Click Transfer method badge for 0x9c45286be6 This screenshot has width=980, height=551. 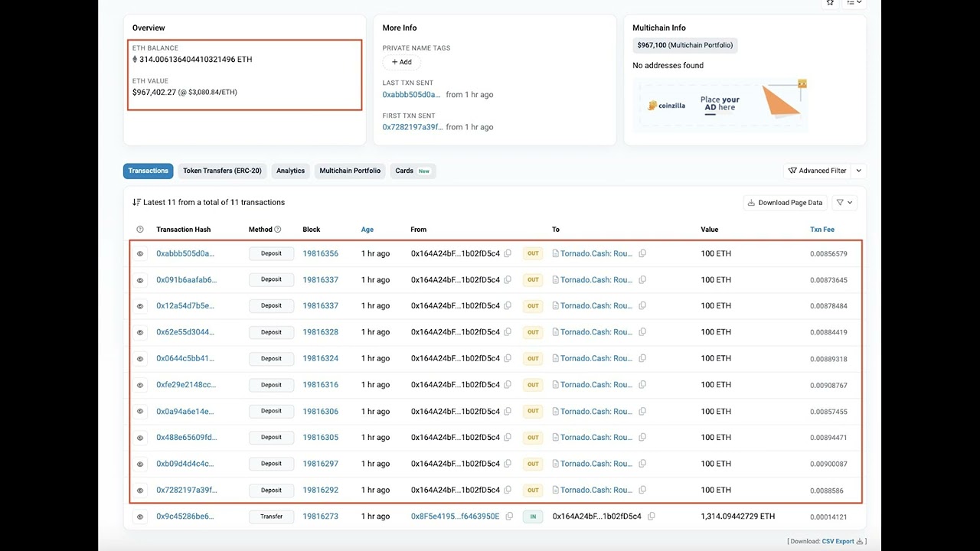[x=271, y=517]
